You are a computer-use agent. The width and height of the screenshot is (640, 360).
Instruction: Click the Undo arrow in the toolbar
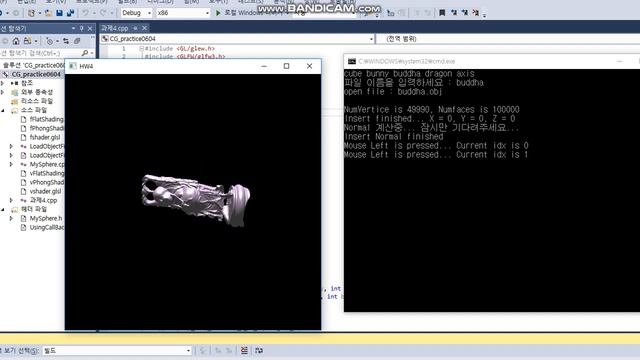[x=85, y=13]
